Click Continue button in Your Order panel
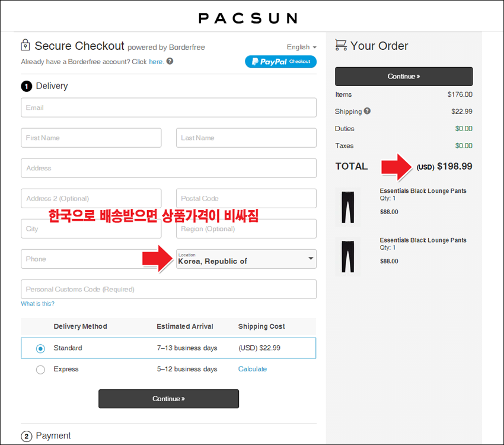The image size is (504, 445). 404,76
